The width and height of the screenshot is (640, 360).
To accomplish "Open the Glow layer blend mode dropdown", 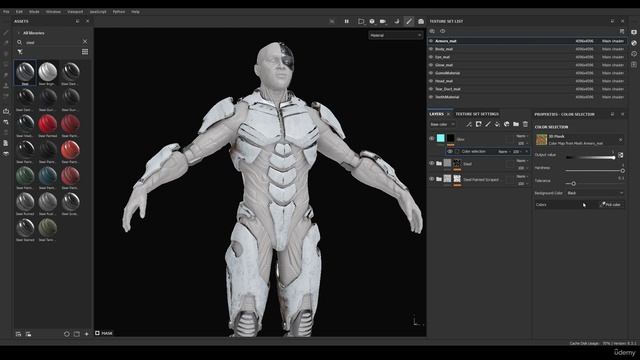I will (x=522, y=136).
